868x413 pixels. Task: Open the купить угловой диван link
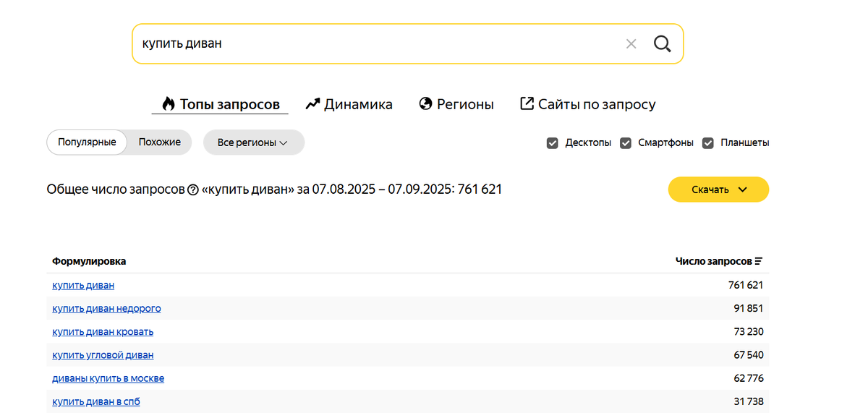pos(103,354)
